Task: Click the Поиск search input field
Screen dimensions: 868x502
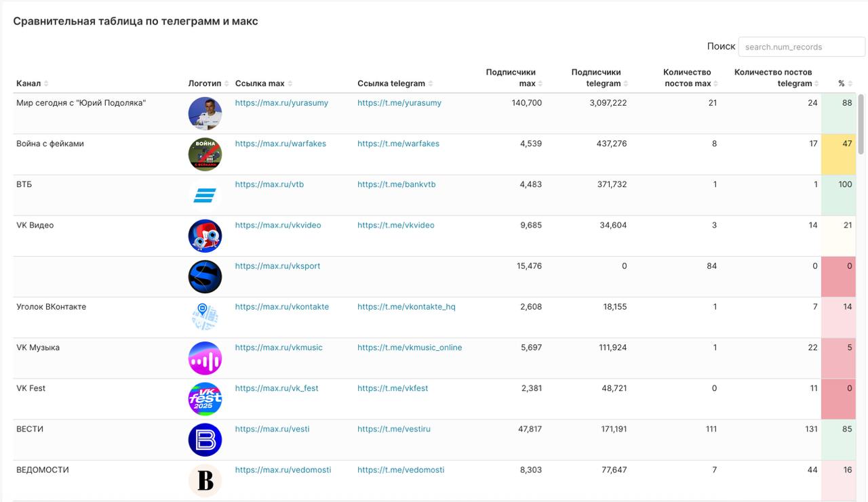Action: coord(802,47)
